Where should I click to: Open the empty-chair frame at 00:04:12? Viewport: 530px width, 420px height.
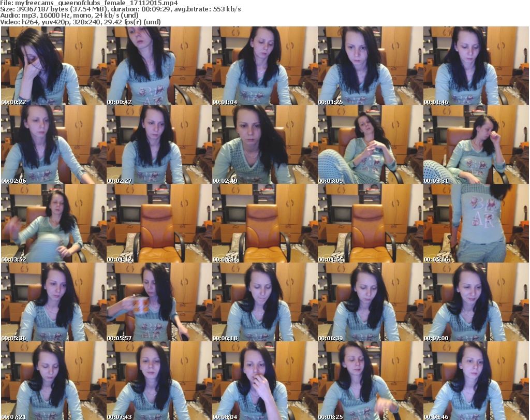tap(159, 223)
